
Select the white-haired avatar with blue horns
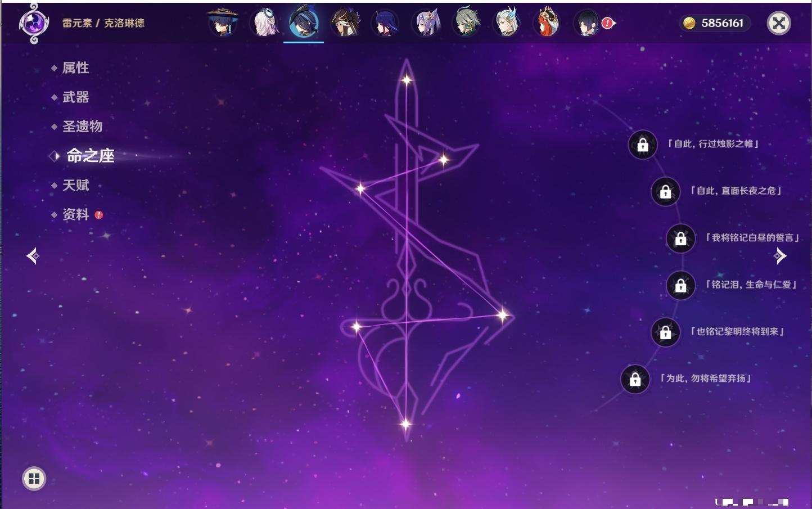pos(507,22)
